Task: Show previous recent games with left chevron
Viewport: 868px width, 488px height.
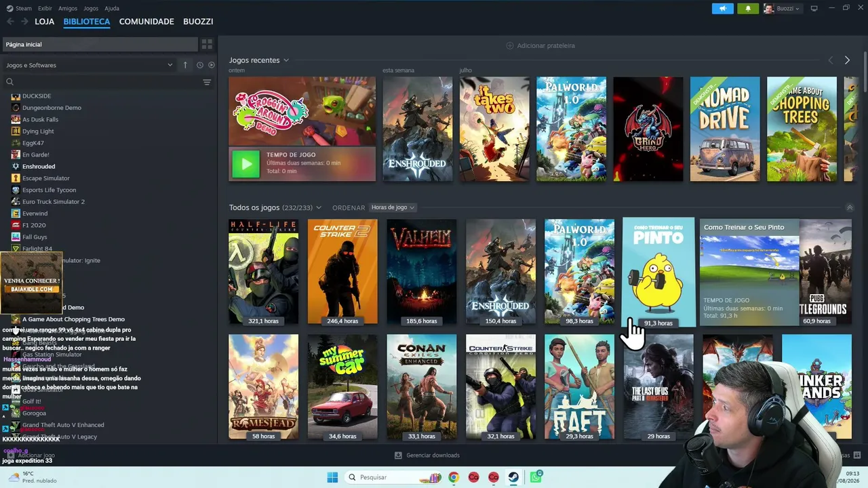Action: [x=831, y=60]
